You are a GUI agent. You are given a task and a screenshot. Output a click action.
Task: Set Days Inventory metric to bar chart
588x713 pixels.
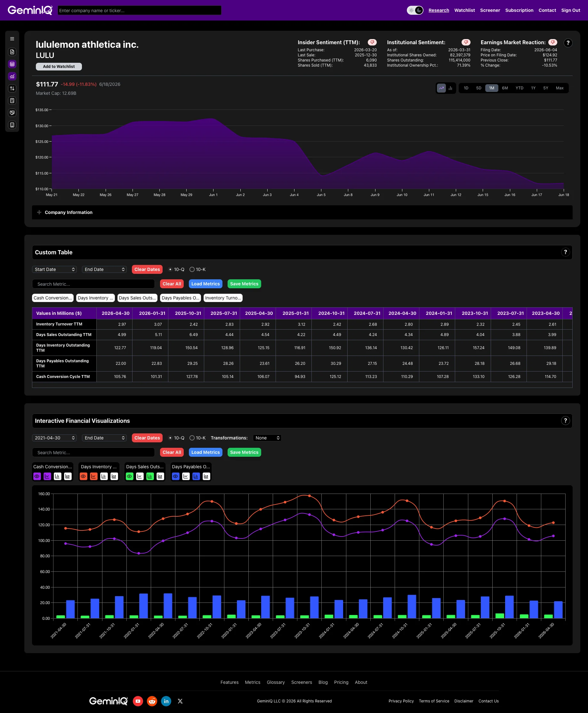coord(104,476)
